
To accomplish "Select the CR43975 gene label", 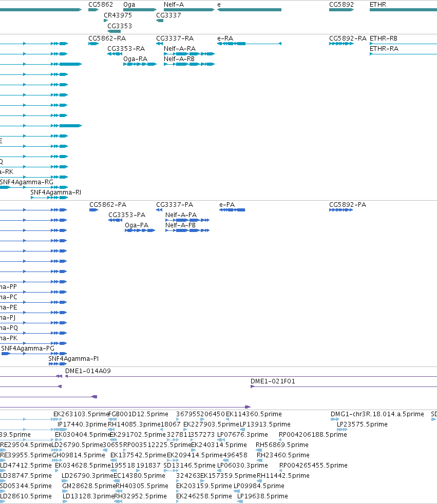I will pos(118,15).
